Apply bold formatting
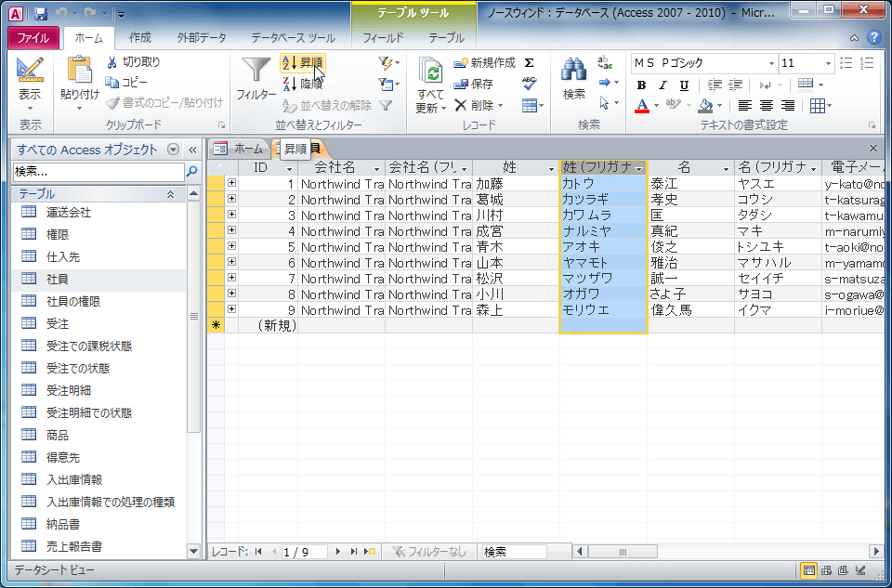This screenshot has width=892, height=588. pos(641,85)
